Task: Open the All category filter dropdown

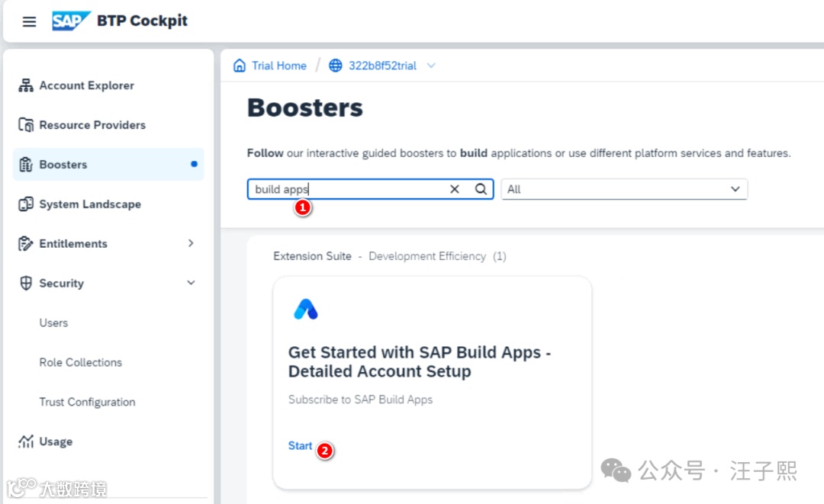Action: click(624, 189)
